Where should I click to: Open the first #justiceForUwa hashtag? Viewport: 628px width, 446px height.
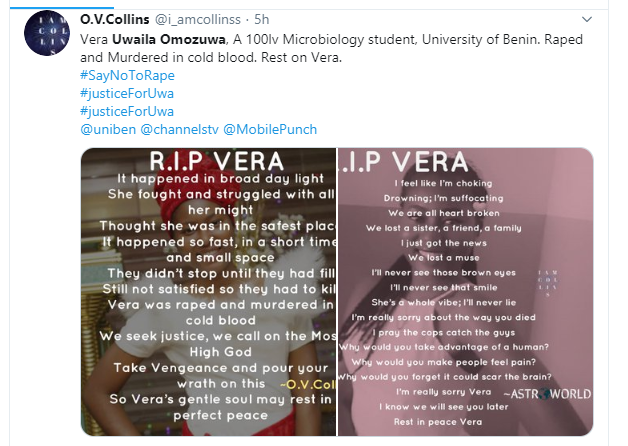[127, 93]
